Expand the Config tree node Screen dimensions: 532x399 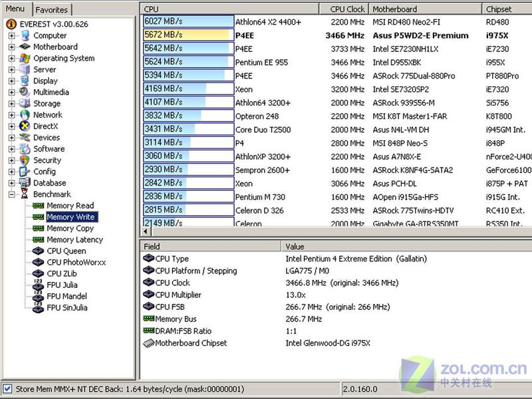[11, 172]
